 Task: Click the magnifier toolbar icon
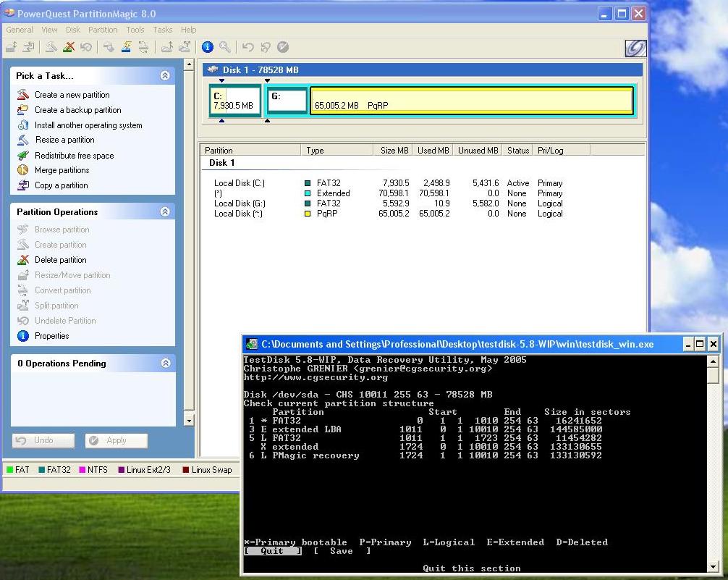point(225,47)
